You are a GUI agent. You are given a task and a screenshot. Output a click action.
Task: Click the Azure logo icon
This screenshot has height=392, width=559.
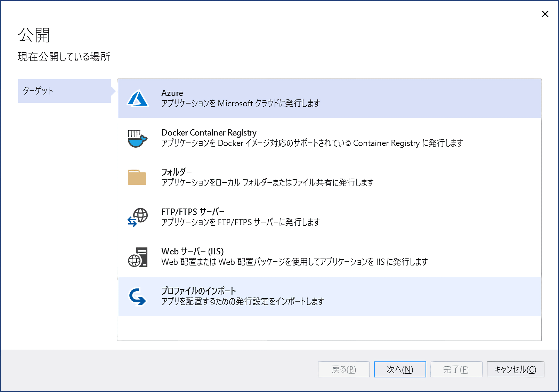tap(138, 98)
